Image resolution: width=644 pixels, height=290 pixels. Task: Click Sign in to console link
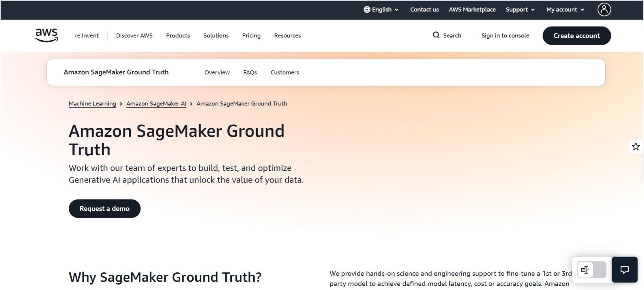[x=505, y=36]
